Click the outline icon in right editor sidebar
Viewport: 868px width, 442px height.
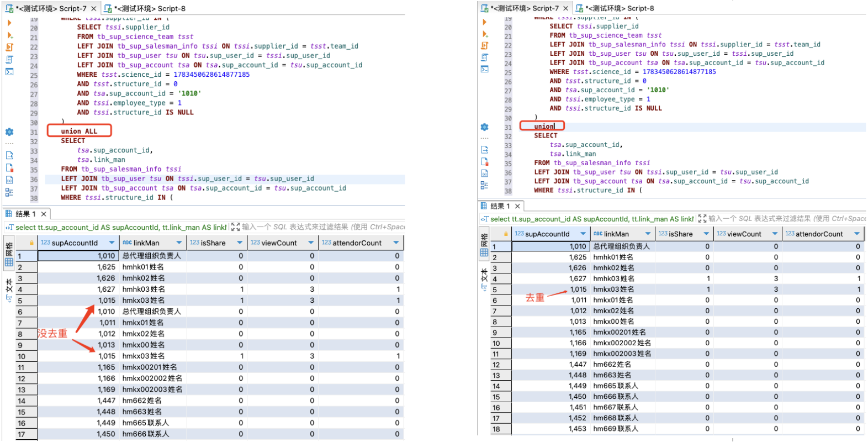484,185
